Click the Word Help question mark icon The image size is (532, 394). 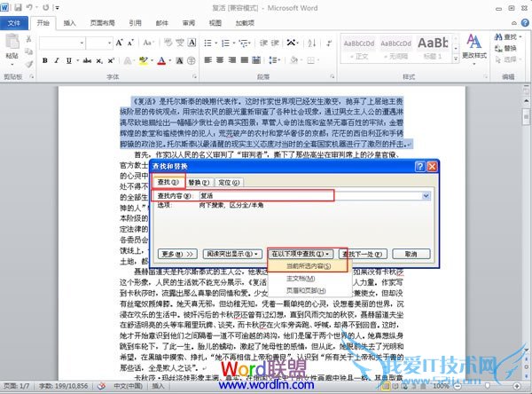tap(525, 23)
